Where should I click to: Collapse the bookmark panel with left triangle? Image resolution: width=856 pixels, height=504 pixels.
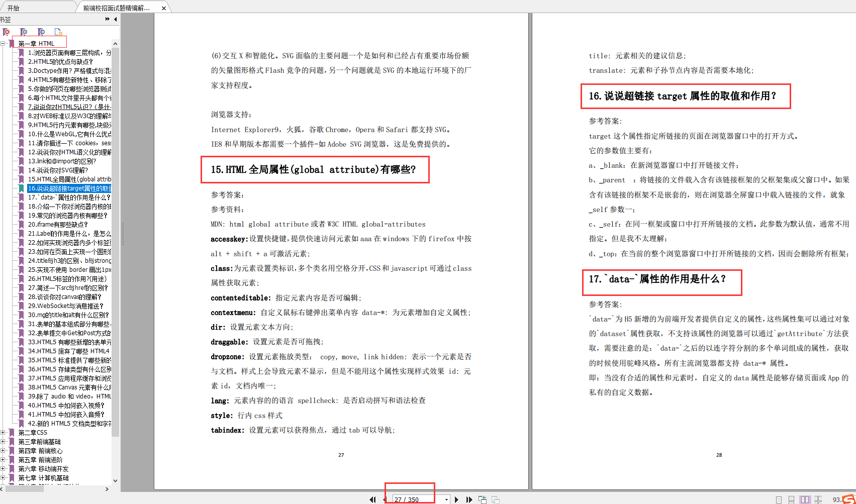pos(116,19)
